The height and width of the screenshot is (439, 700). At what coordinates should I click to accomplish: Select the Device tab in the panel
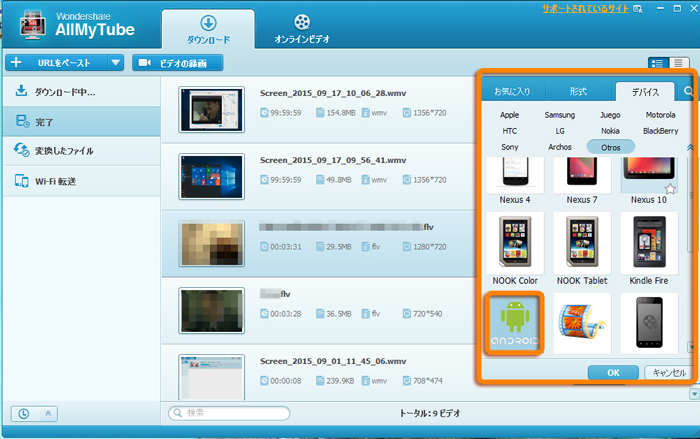point(645,92)
